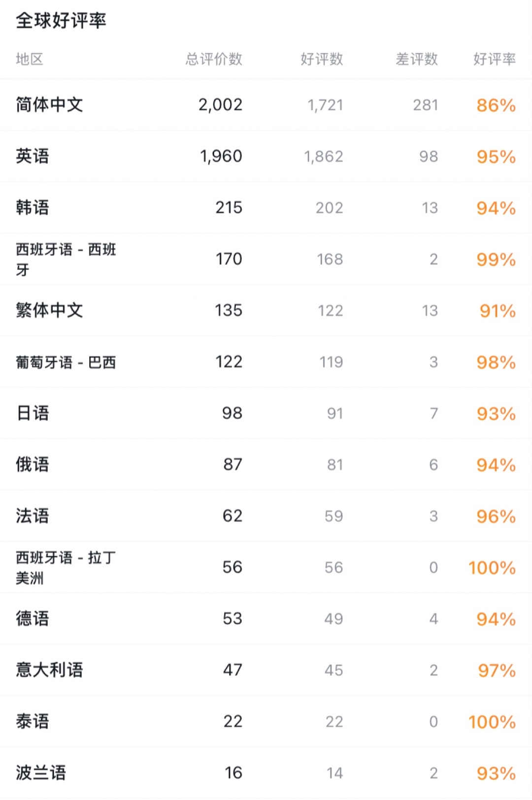This screenshot has height=800, width=532.
Task: Select the 繁体中文 row label
Action: click(49, 310)
